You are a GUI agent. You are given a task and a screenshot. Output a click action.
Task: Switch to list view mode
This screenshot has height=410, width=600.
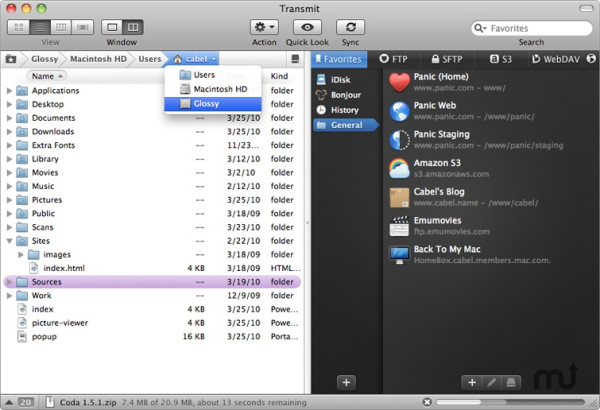click(41, 27)
